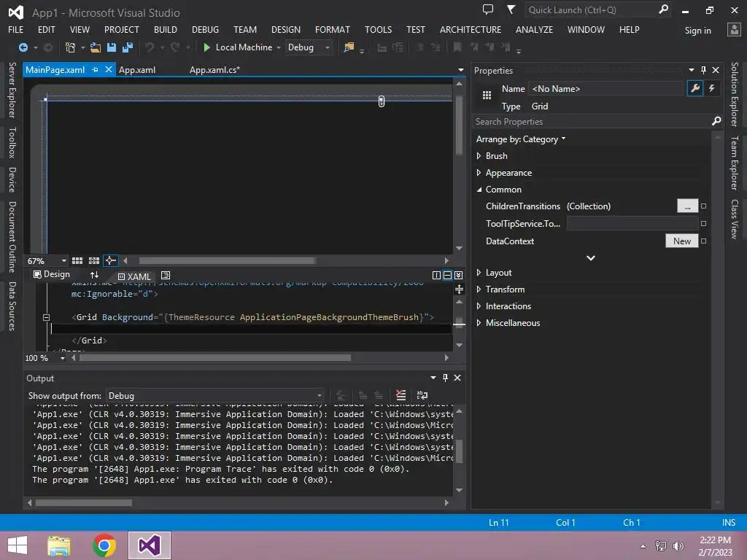The width and height of the screenshot is (747, 560).
Task: Expand the Transform property category
Action: [479, 289]
